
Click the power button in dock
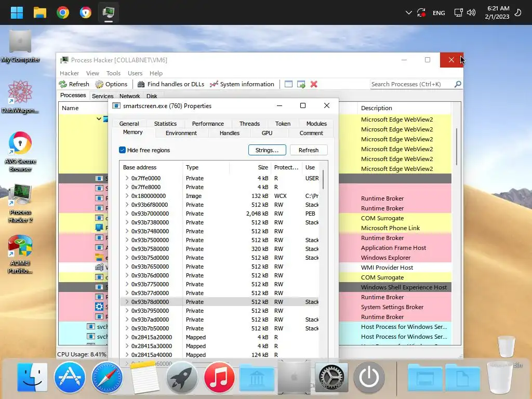point(369,377)
